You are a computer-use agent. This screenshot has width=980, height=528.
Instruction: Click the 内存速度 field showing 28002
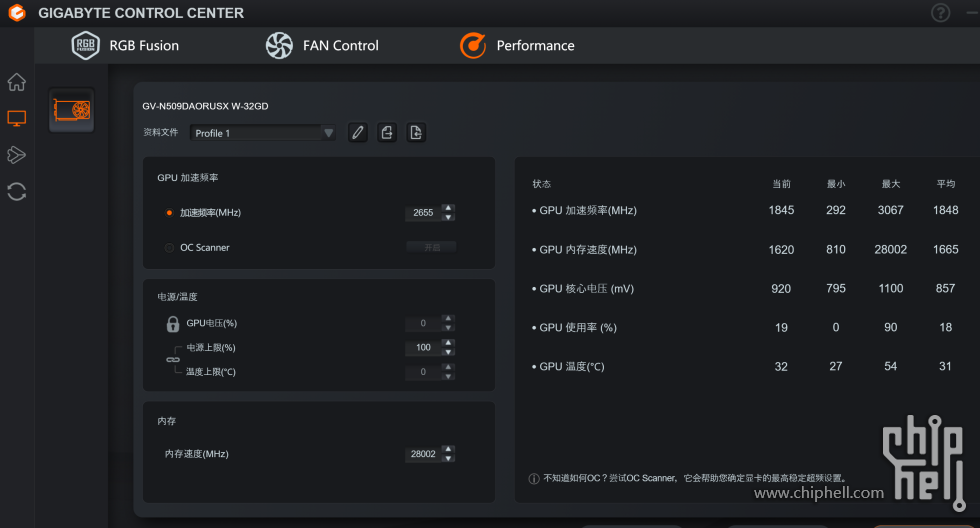(x=423, y=454)
